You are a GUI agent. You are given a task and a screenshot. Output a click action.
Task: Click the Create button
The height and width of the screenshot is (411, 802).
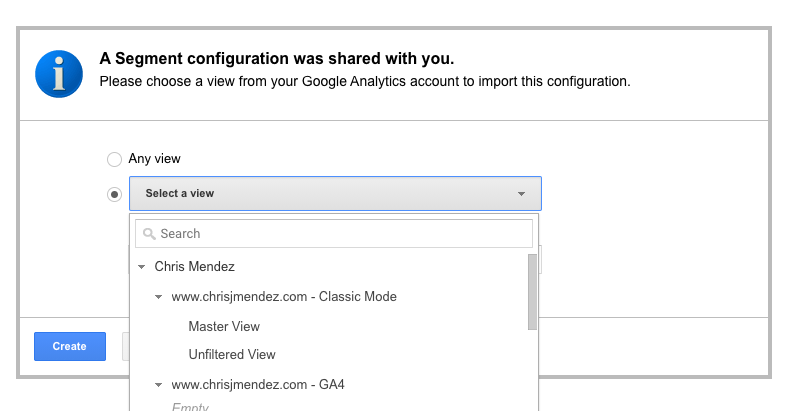(x=70, y=346)
